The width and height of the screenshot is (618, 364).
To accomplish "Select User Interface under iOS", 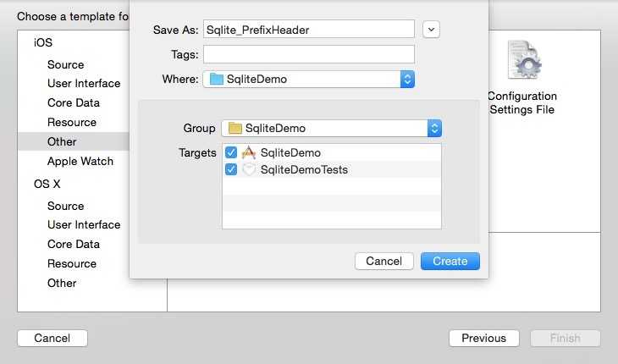I will point(84,83).
